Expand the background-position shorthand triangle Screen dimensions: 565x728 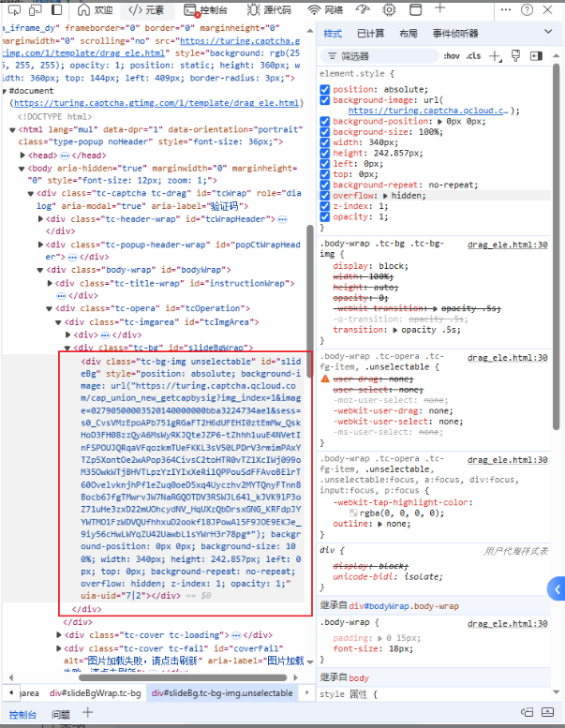439,122
